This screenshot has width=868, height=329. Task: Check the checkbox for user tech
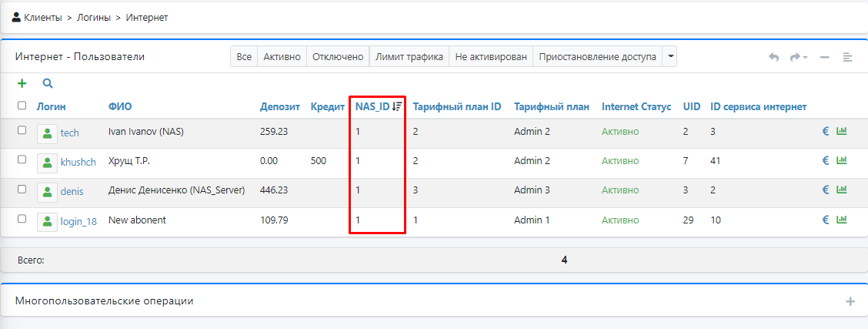22,131
